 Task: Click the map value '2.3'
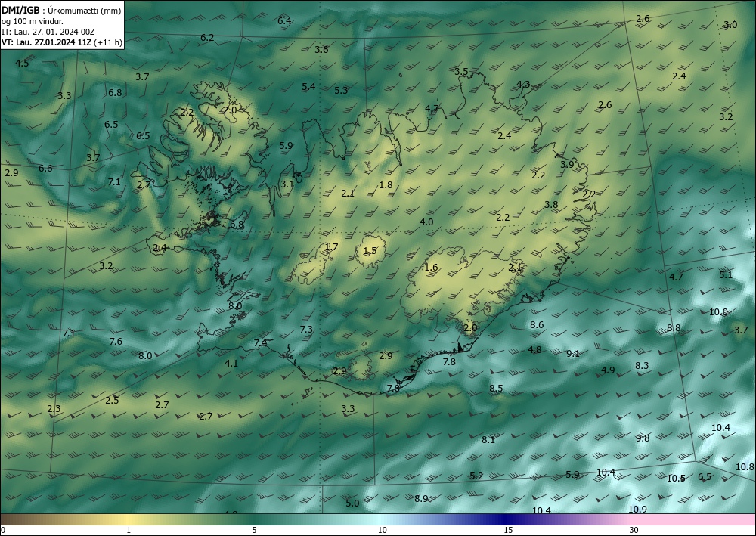pyautogui.click(x=54, y=409)
